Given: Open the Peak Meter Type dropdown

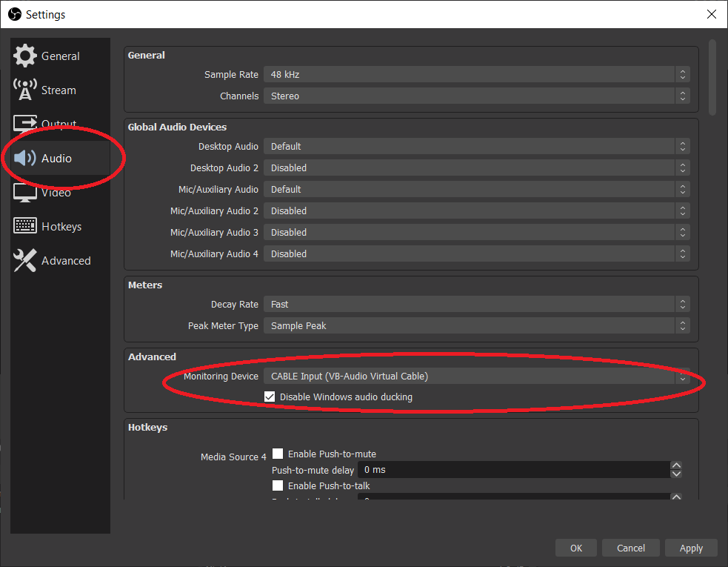Looking at the screenshot, I should [x=476, y=326].
